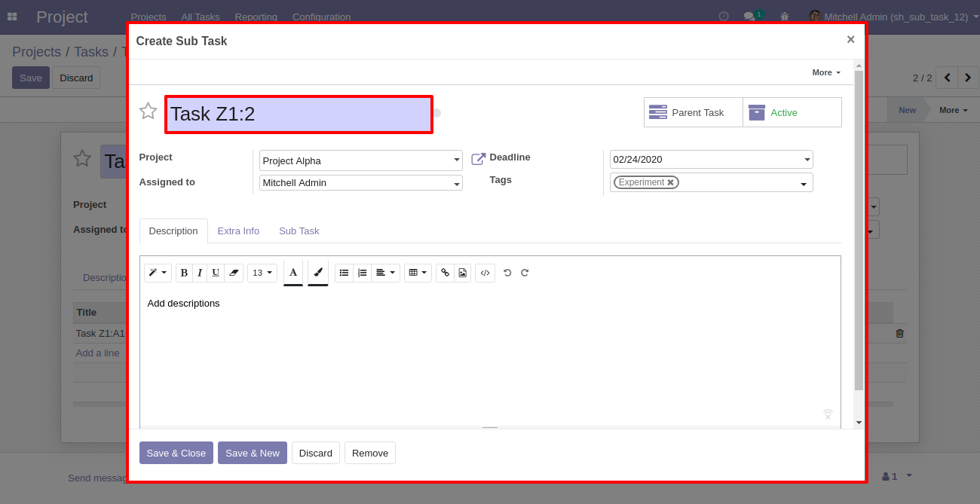980x504 pixels.
Task: Remove the Experiment tag
Action: (x=670, y=182)
